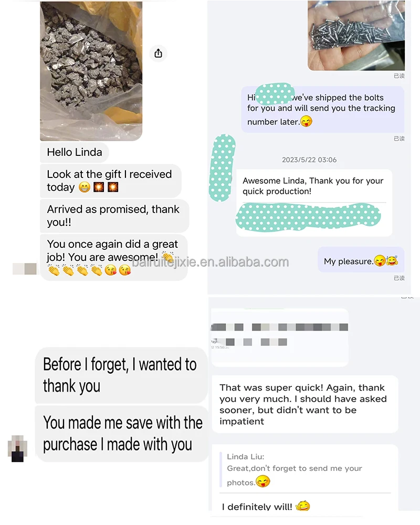Select the 'My pleasure.' reply bubble
420x525 pixels.
click(361, 260)
